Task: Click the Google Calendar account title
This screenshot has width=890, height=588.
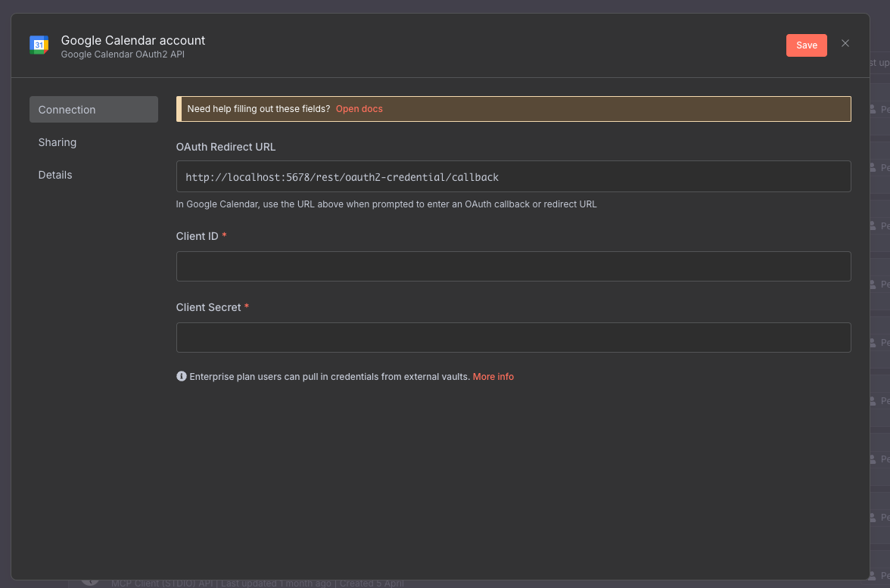Action: [x=133, y=40]
